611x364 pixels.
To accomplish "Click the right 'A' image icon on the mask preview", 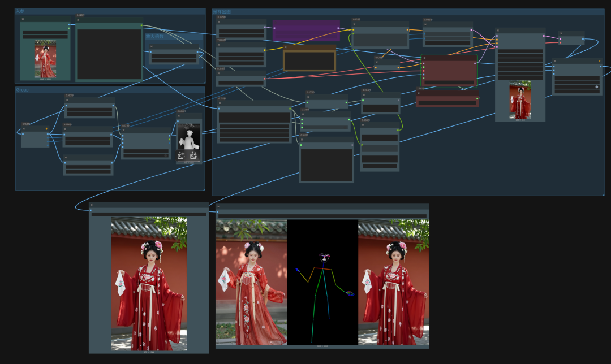I will click(x=193, y=156).
